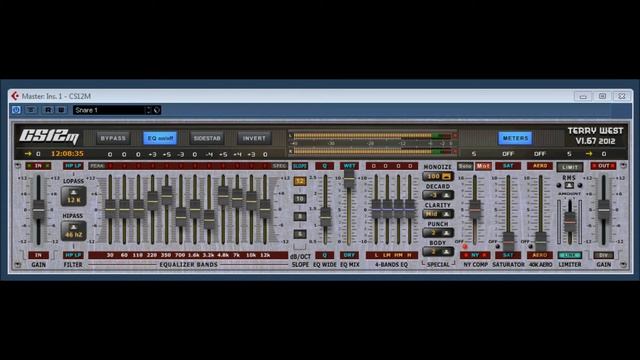This screenshot has width=640, height=360.
Task: Click the PEAK label on EQ indicator strip
Action: pyautogui.click(x=97, y=166)
